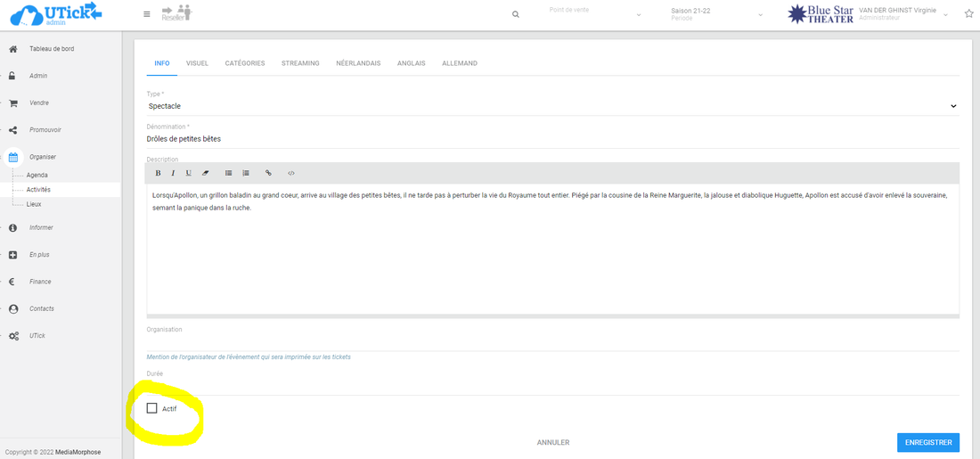Click the insert link icon
This screenshot has width=980, height=459.
[268, 173]
